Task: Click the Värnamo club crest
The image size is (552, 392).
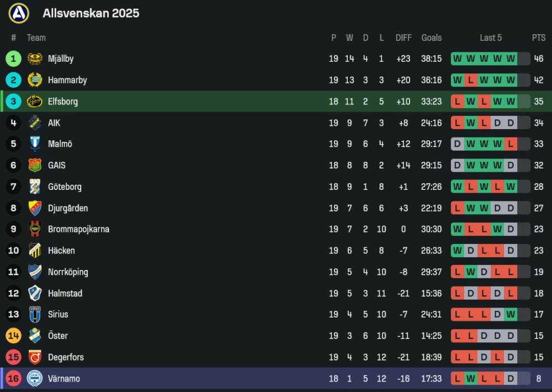Action: tap(35, 378)
